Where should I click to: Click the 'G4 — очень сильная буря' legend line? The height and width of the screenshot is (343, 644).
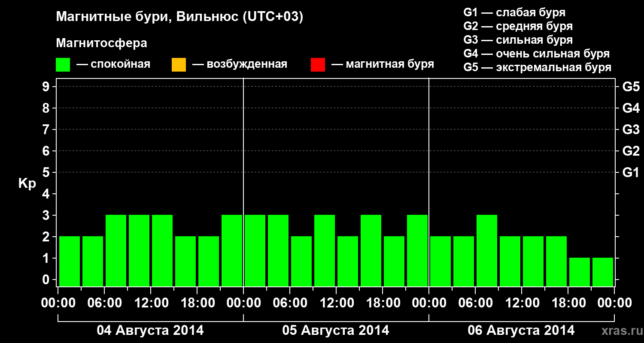tap(536, 54)
